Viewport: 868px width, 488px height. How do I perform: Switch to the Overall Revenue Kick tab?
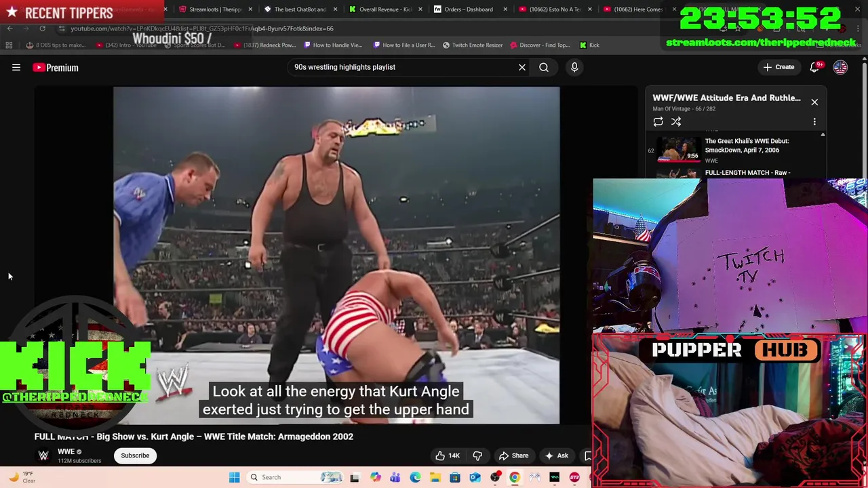(x=384, y=9)
